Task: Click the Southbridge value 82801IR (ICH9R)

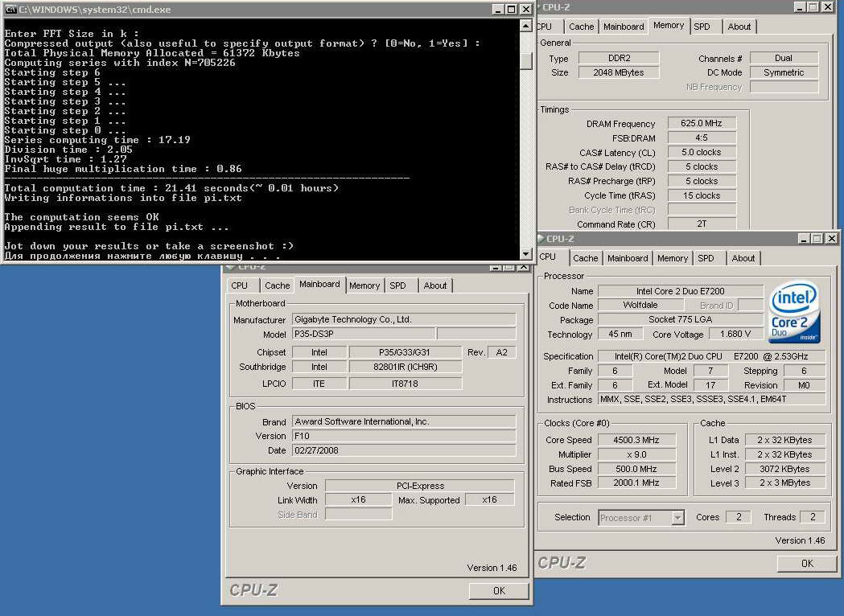Action: pos(406,367)
